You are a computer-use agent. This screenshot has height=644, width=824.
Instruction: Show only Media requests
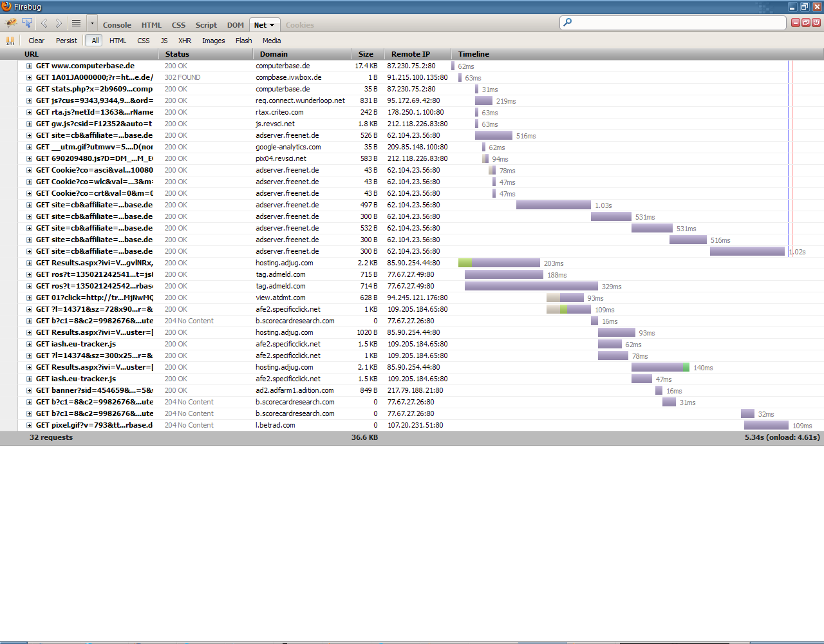(272, 41)
